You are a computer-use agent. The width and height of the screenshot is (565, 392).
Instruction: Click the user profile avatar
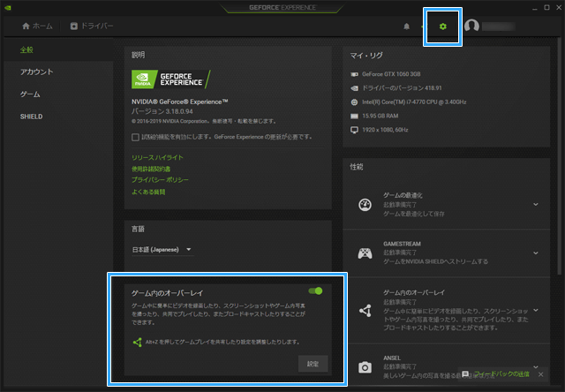pos(471,26)
